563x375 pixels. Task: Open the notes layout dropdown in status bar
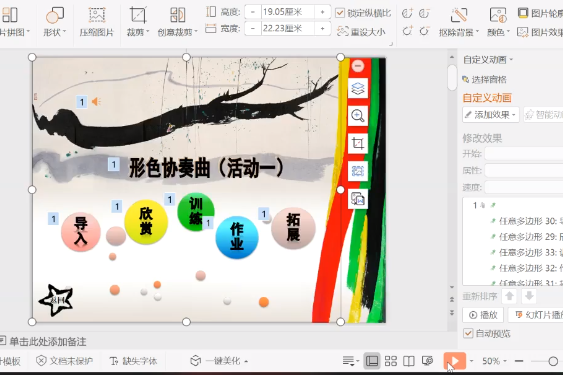pos(351,361)
